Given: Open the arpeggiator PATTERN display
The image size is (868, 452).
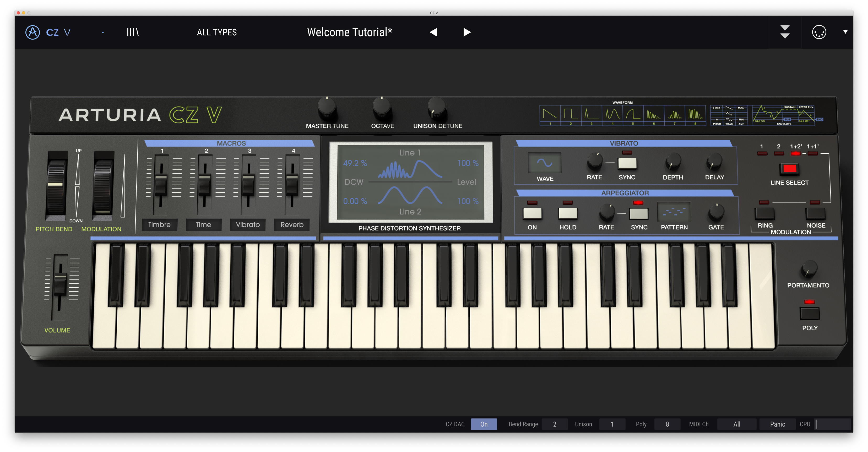Looking at the screenshot, I should (x=674, y=212).
